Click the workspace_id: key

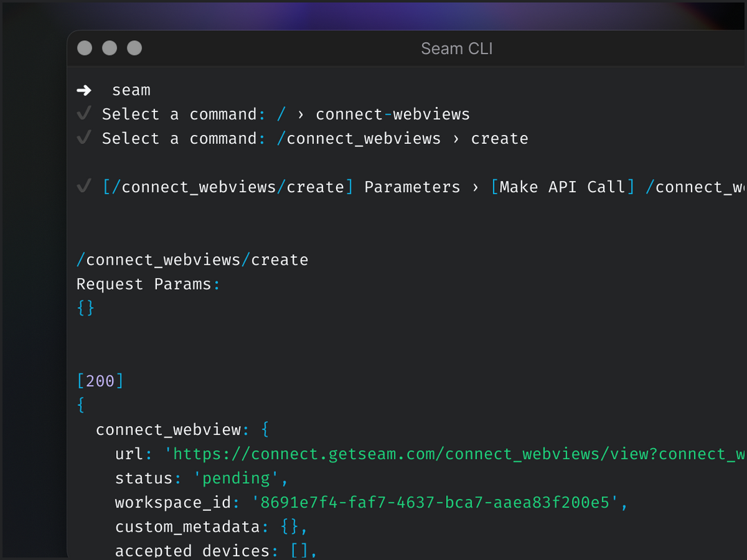pyautogui.click(x=177, y=503)
